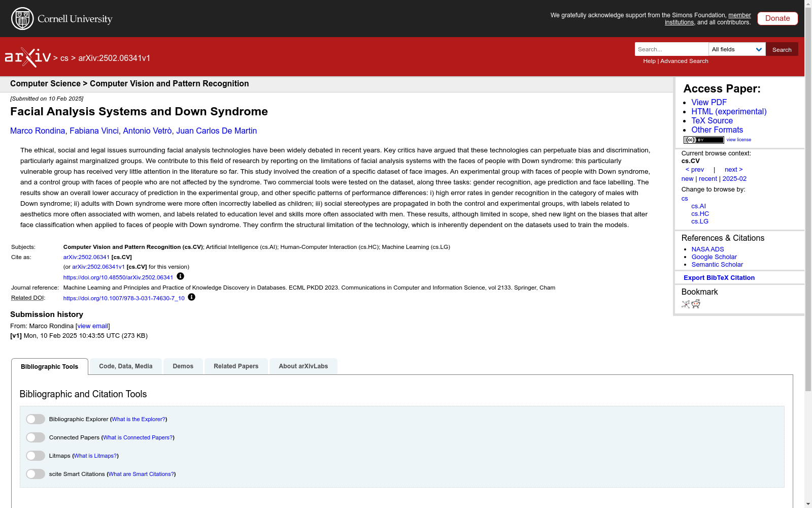Click the view email link
The image size is (812, 508).
pyautogui.click(x=92, y=326)
